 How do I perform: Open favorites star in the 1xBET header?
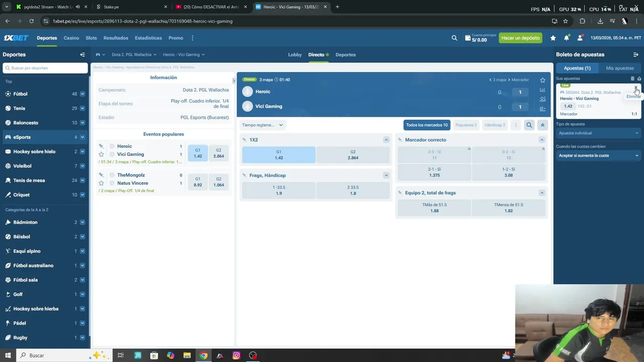coord(553,38)
